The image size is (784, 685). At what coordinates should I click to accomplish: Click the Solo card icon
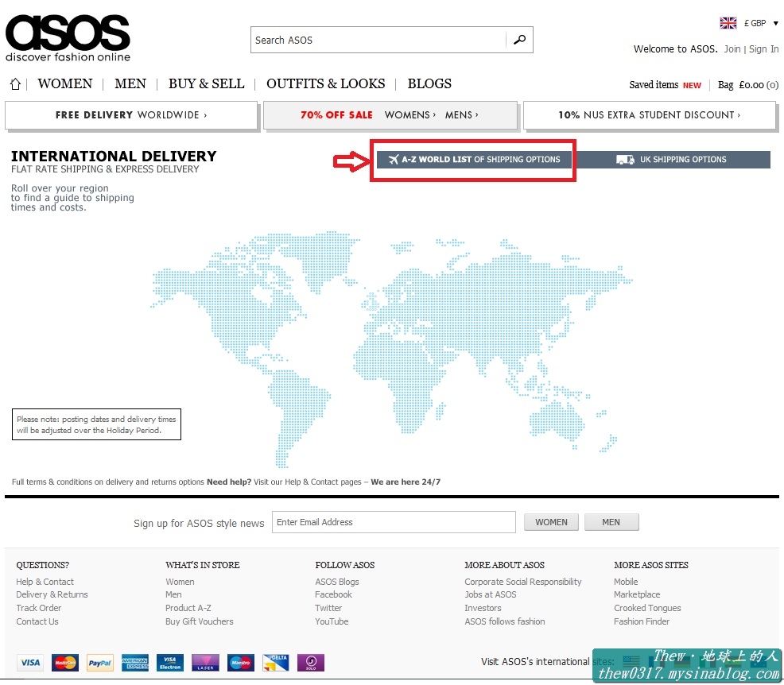tap(311, 663)
